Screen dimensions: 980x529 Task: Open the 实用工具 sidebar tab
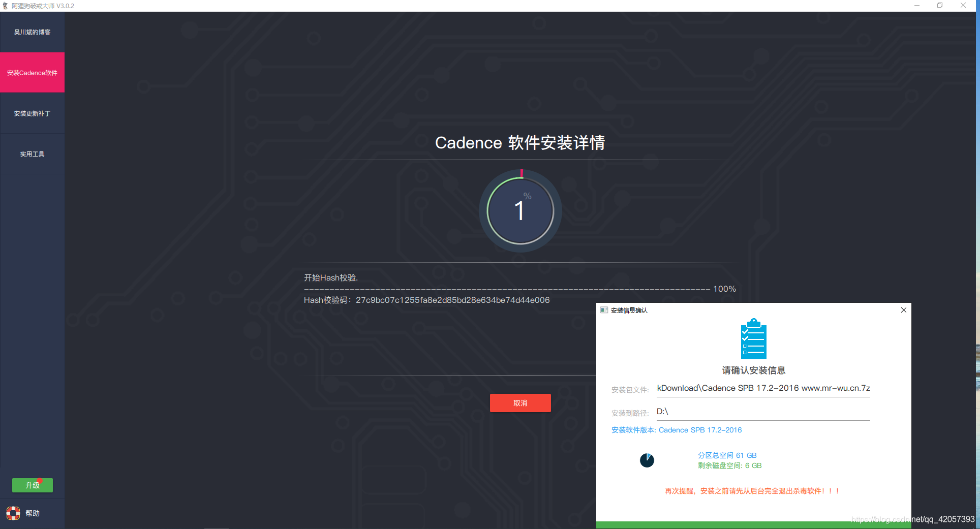point(32,154)
